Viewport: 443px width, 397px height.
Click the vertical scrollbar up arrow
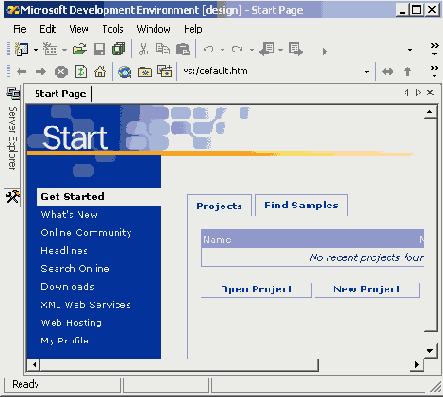[430, 112]
